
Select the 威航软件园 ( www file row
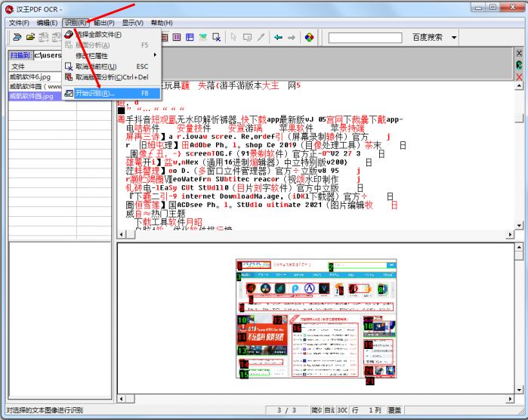(36, 87)
